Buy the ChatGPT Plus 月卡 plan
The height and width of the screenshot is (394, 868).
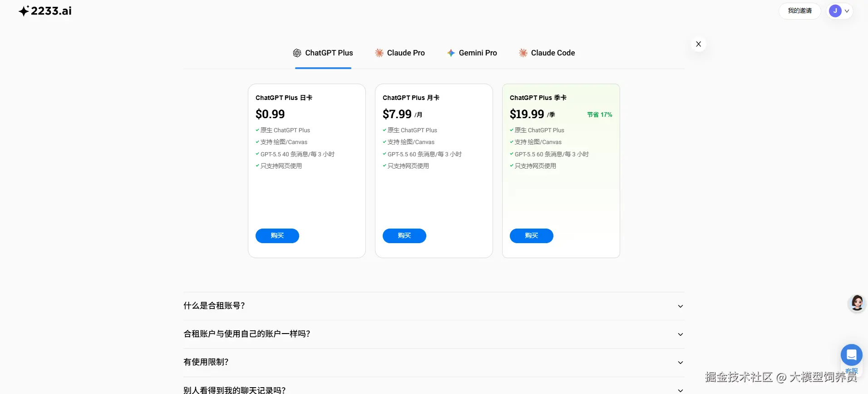404,236
